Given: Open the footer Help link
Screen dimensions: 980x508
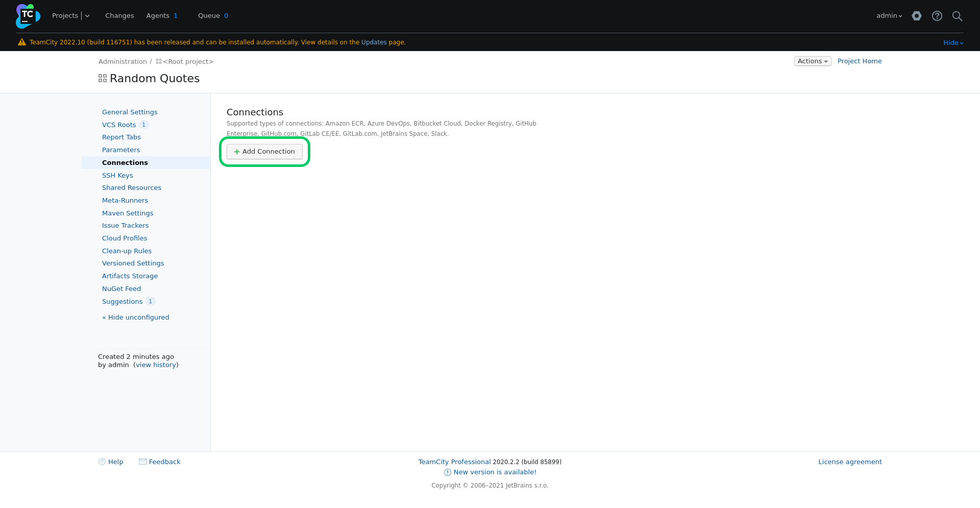Looking at the screenshot, I should (116, 462).
